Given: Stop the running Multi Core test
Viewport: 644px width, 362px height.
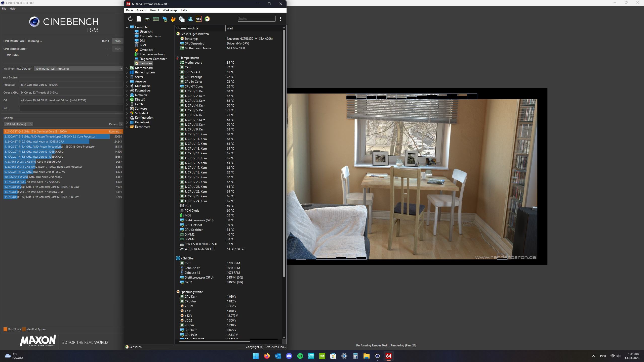Looking at the screenshot, I should [118, 41].
